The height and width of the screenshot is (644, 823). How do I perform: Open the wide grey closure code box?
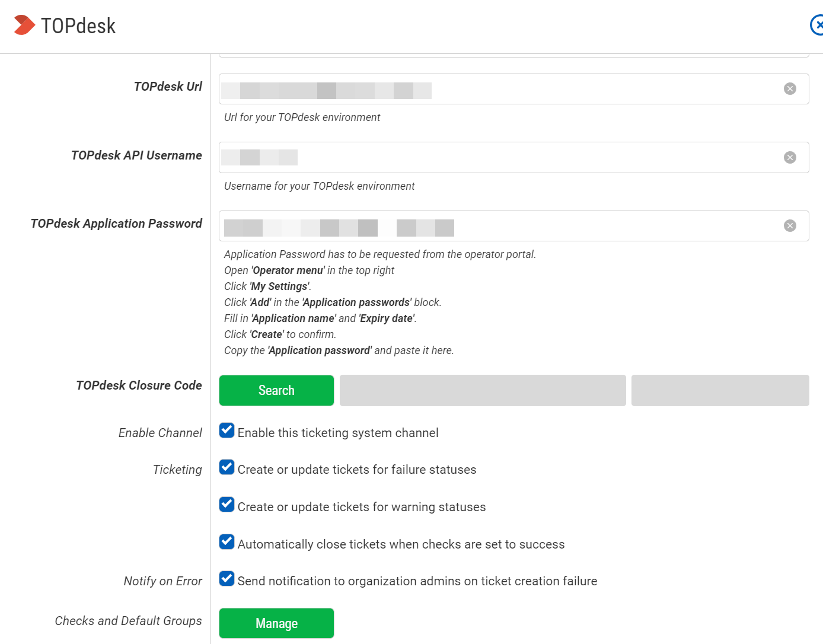483,390
